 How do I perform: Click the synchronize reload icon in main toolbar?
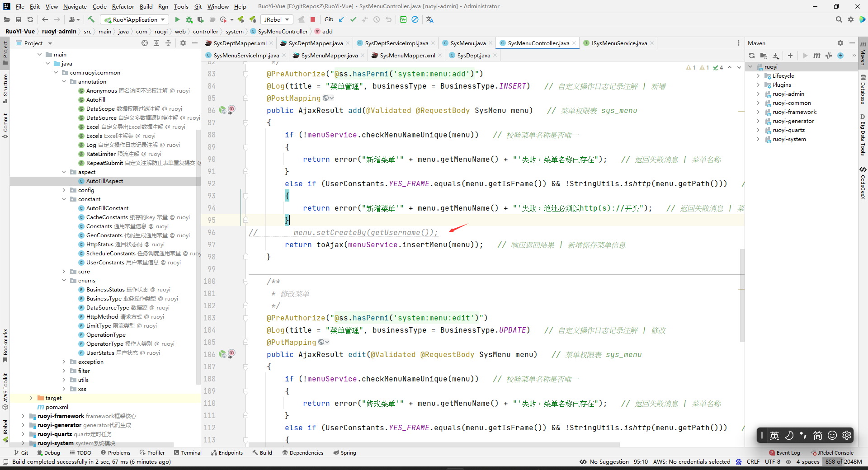click(30, 19)
